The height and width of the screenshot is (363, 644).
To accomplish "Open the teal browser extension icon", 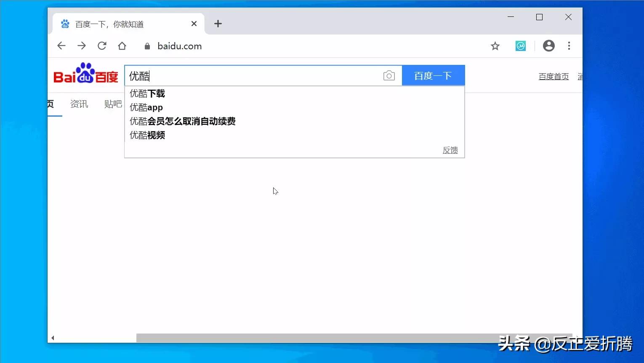I will tap(521, 46).
